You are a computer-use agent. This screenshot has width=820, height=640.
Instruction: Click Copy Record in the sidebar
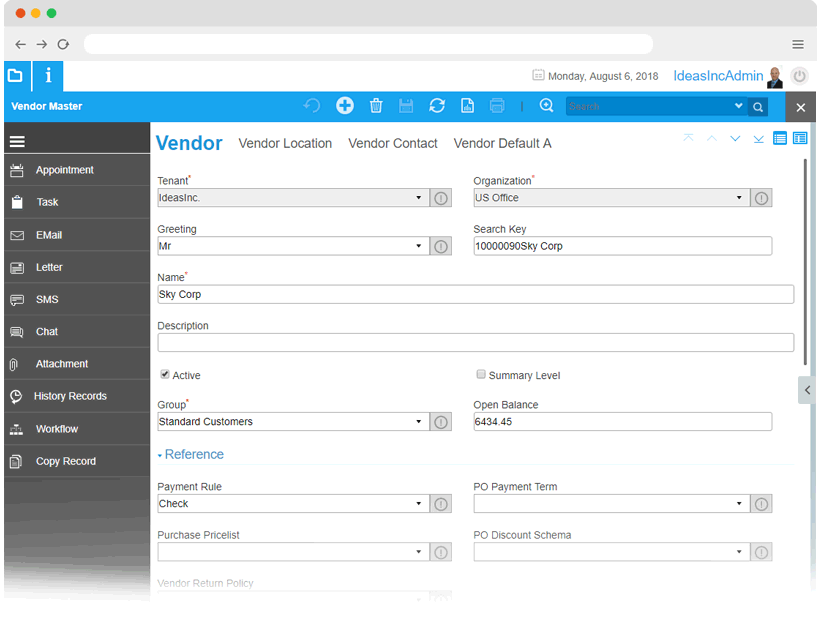click(66, 461)
